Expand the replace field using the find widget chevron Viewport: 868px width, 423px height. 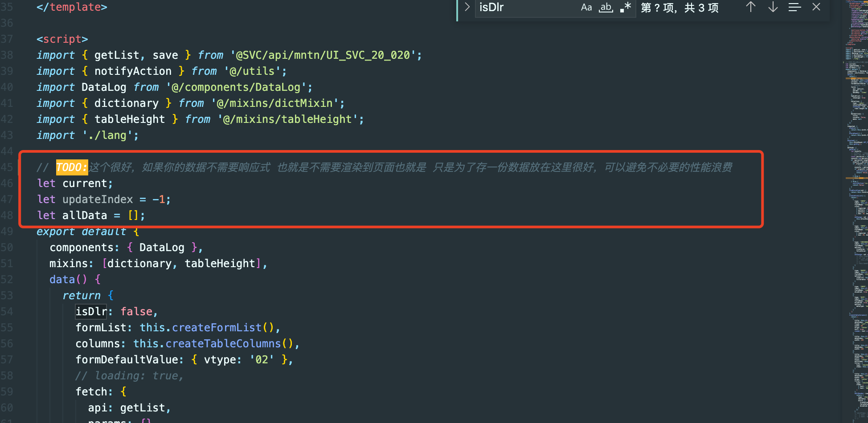(x=467, y=7)
